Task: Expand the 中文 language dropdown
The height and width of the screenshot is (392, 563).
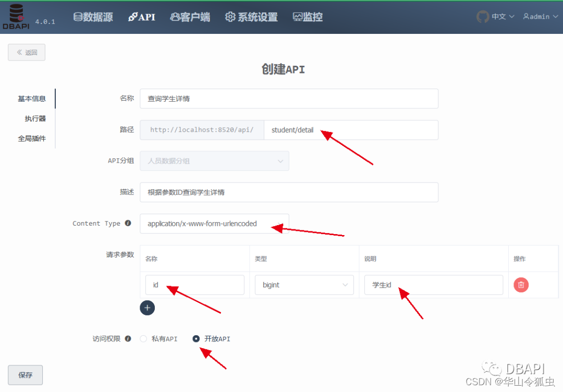Action: 503,16
